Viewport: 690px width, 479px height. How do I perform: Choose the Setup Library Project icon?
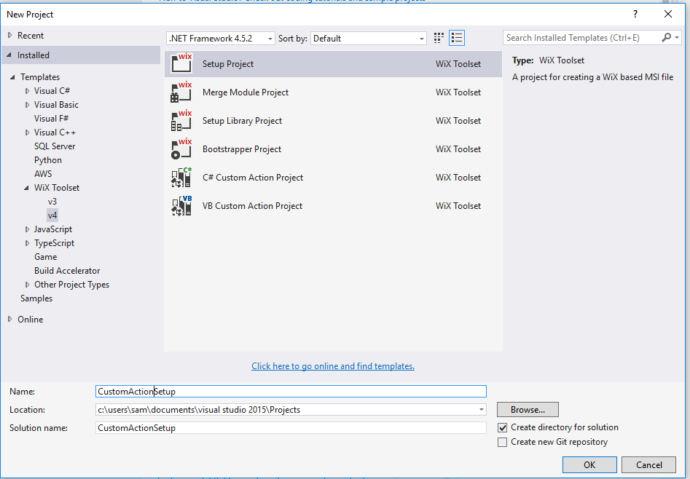point(182,121)
